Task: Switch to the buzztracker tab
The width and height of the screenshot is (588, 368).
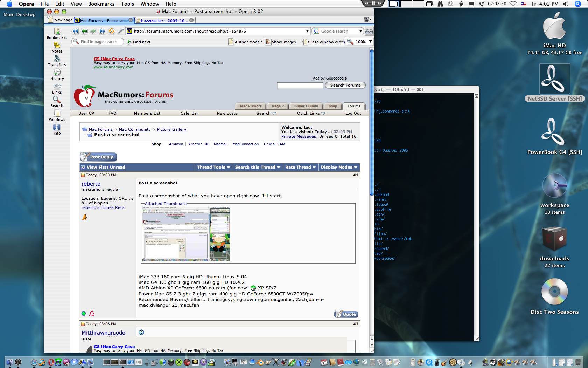Action: pyautogui.click(x=164, y=20)
